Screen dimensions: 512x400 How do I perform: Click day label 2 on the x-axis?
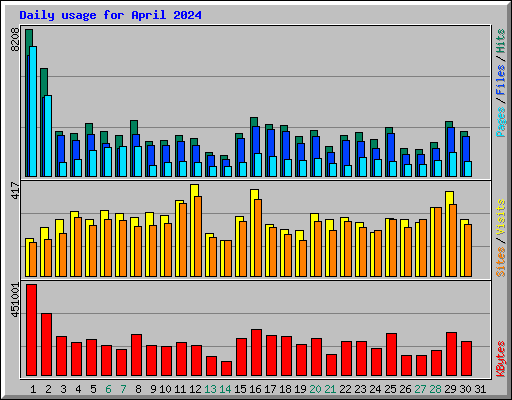(x=48, y=389)
